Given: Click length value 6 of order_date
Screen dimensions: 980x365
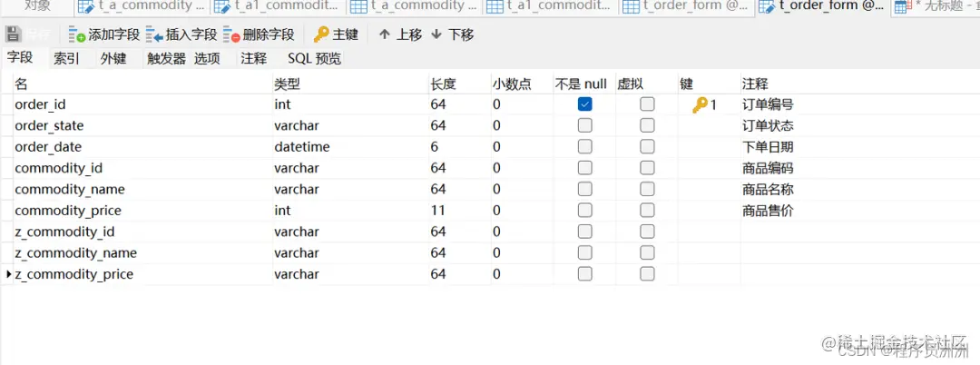Looking at the screenshot, I should 459,147.
